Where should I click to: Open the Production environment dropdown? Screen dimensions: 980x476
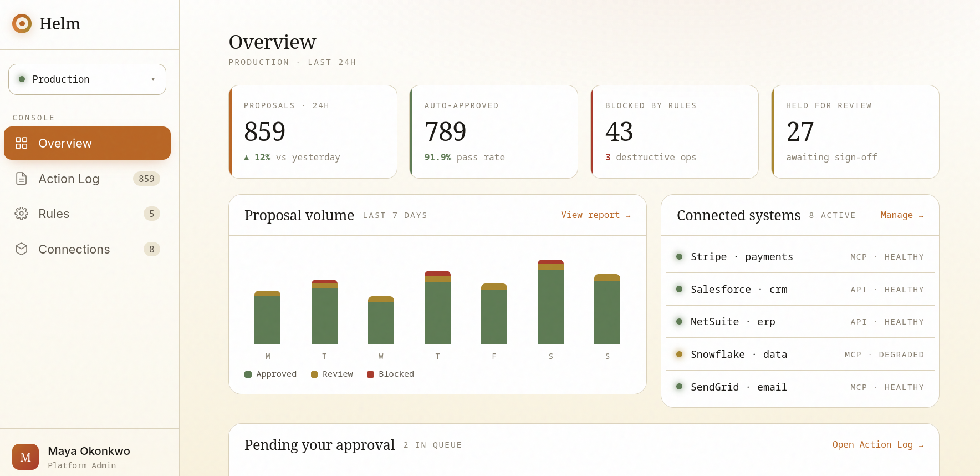point(87,79)
